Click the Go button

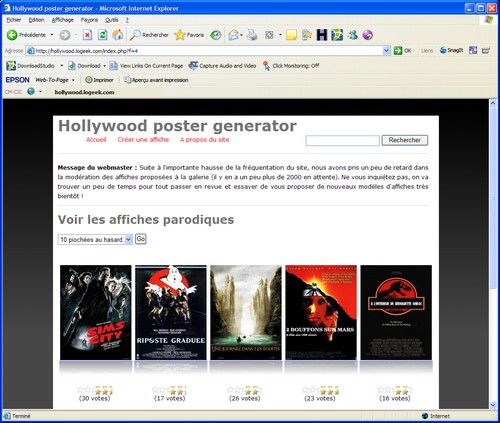[141, 239]
